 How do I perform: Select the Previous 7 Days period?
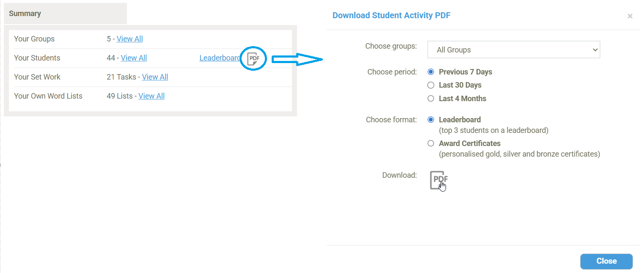point(431,72)
